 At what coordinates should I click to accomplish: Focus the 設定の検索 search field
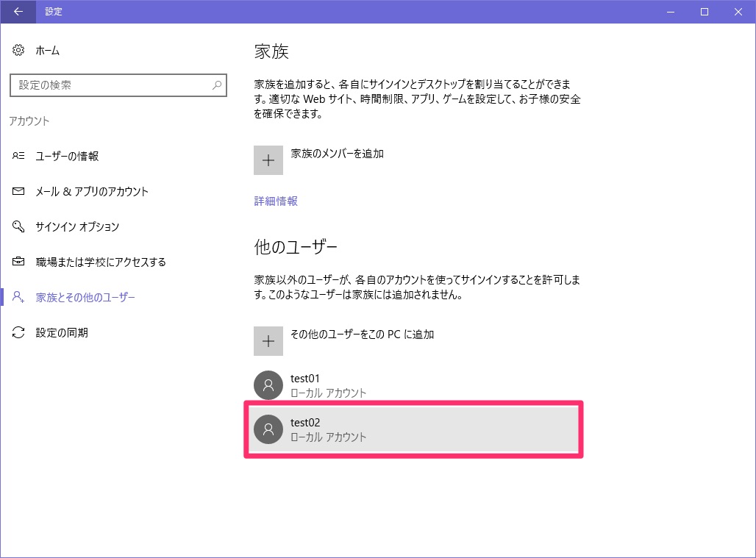pyautogui.click(x=118, y=85)
